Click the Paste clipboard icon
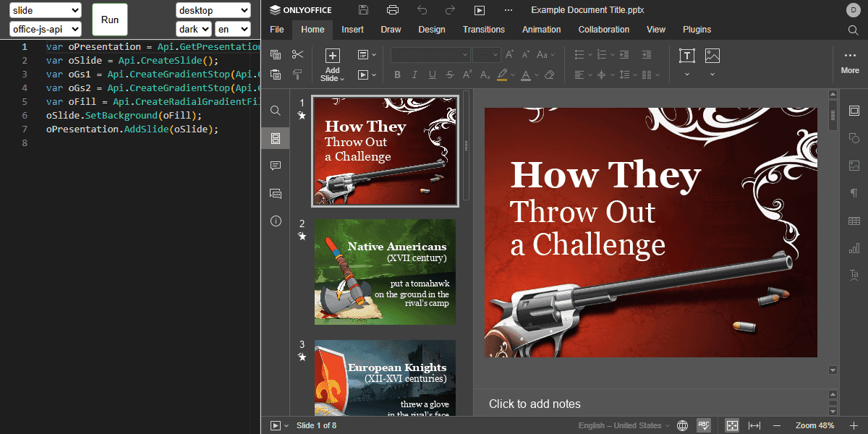Image resolution: width=868 pixels, height=434 pixels. click(275, 75)
